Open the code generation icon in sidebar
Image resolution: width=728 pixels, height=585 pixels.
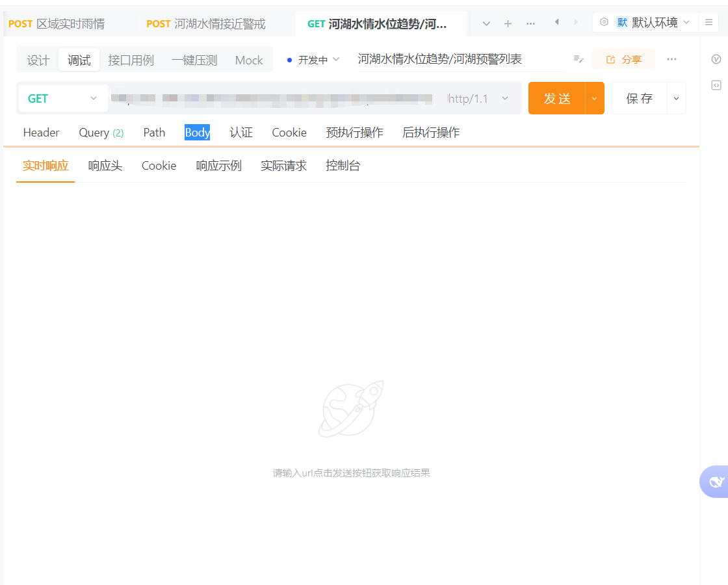[716, 85]
